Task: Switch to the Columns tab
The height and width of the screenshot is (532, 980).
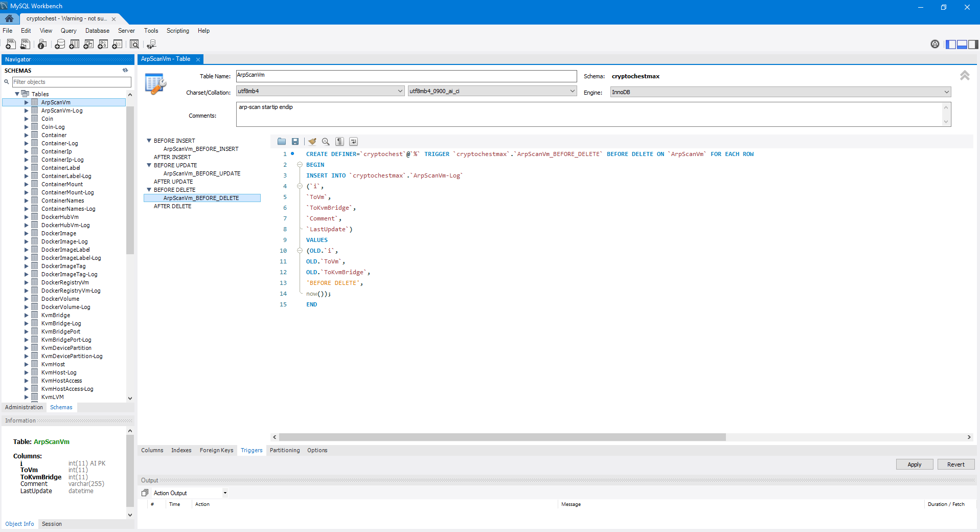Action: tap(152, 450)
